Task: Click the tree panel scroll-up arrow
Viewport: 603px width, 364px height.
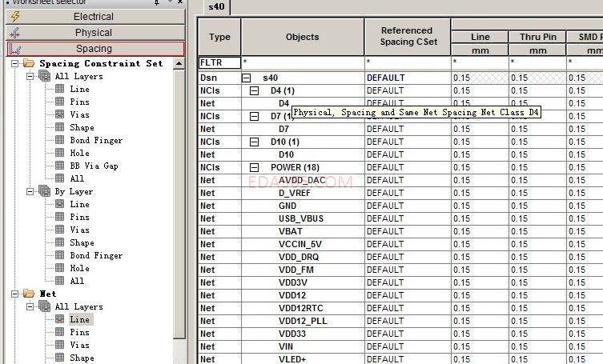Action: 179,63
